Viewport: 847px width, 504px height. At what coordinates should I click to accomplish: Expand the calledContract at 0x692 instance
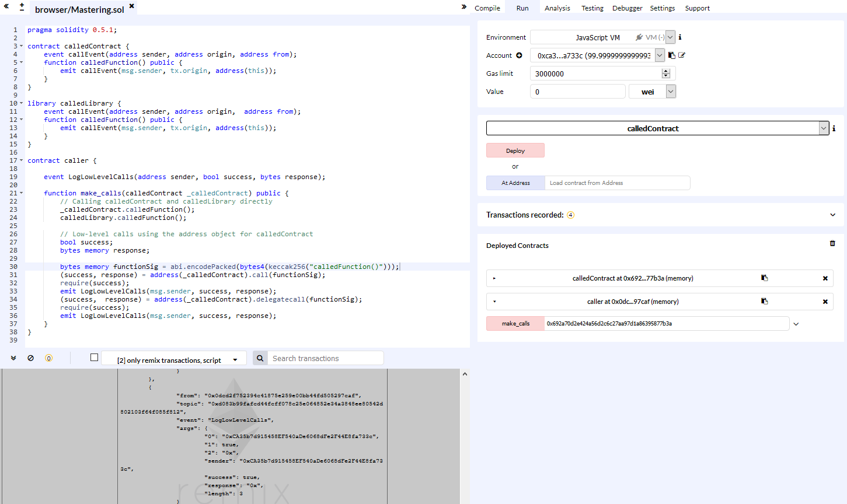(x=494, y=278)
